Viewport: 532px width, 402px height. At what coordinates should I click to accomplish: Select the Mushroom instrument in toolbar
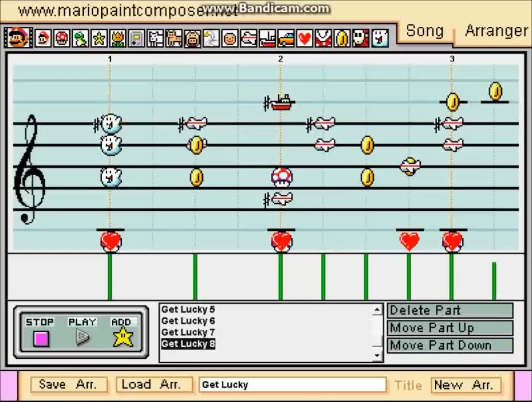[61, 38]
